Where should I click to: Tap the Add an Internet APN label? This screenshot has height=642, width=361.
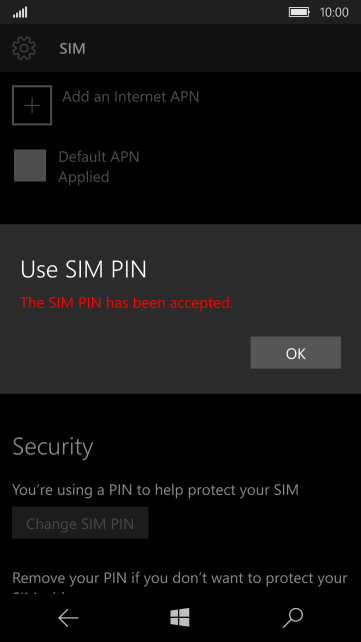click(131, 97)
